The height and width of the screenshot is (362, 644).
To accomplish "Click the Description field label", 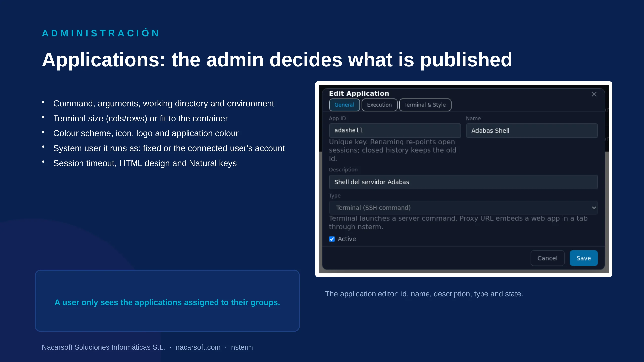I will click(x=343, y=170).
